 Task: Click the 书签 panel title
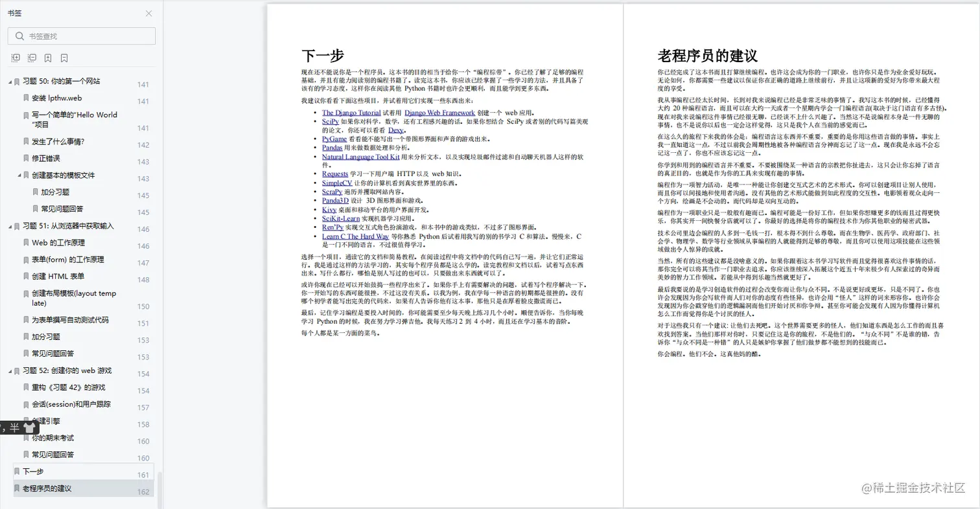[x=14, y=13]
